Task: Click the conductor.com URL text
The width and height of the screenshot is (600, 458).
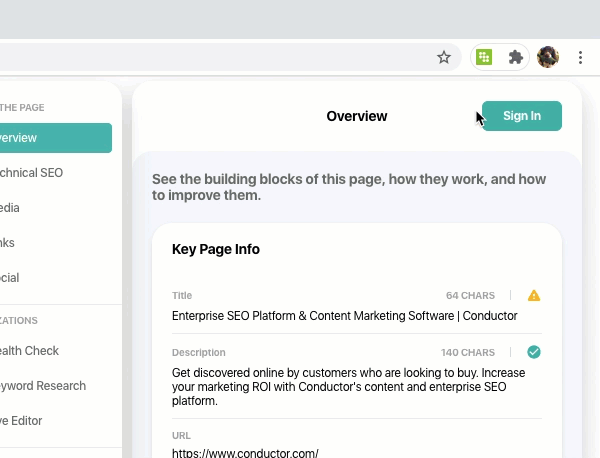Action: pos(245,453)
